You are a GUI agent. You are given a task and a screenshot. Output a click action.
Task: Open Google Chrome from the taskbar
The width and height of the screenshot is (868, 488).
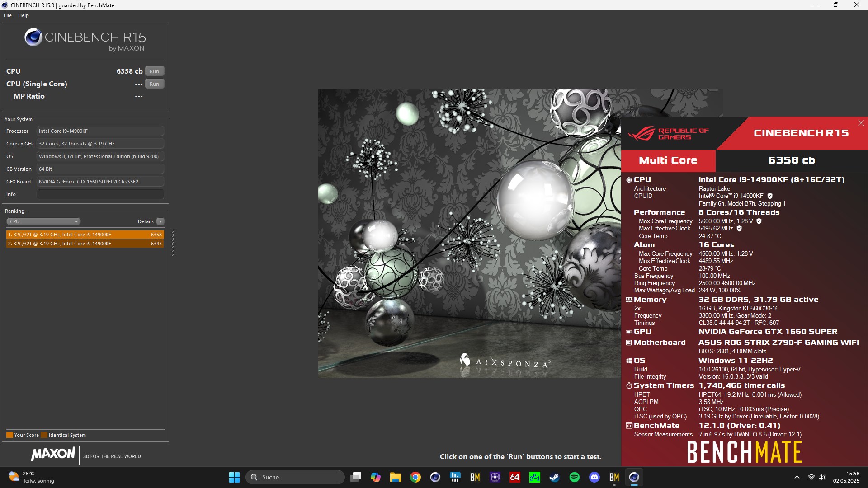tap(415, 477)
